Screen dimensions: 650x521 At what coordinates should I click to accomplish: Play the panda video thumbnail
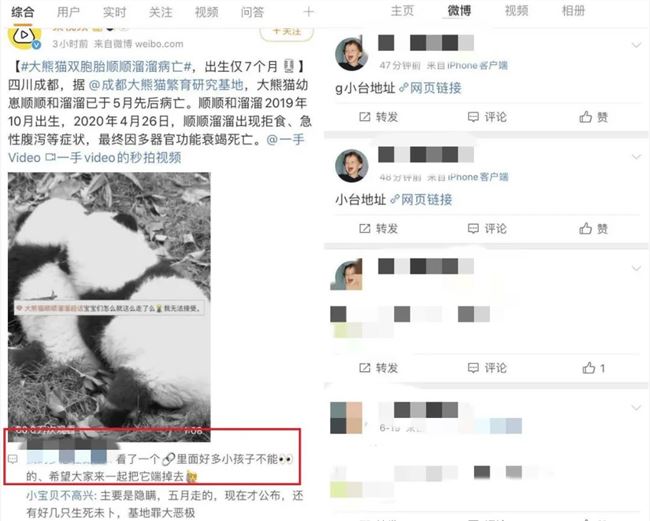point(109,307)
